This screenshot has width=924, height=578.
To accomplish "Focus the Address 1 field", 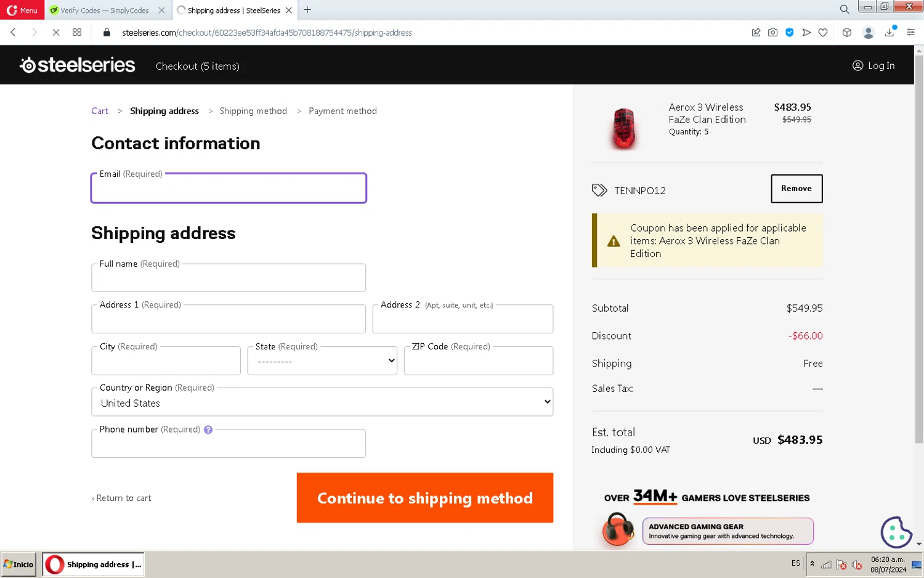I will [x=229, y=319].
